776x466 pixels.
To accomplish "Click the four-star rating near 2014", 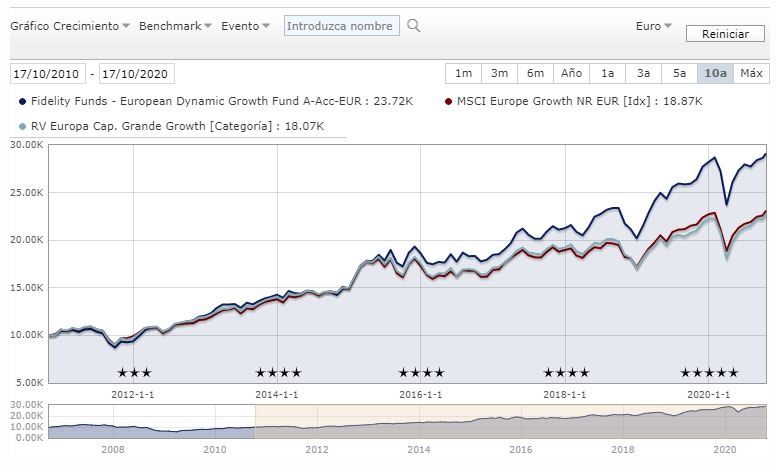I will (x=279, y=373).
